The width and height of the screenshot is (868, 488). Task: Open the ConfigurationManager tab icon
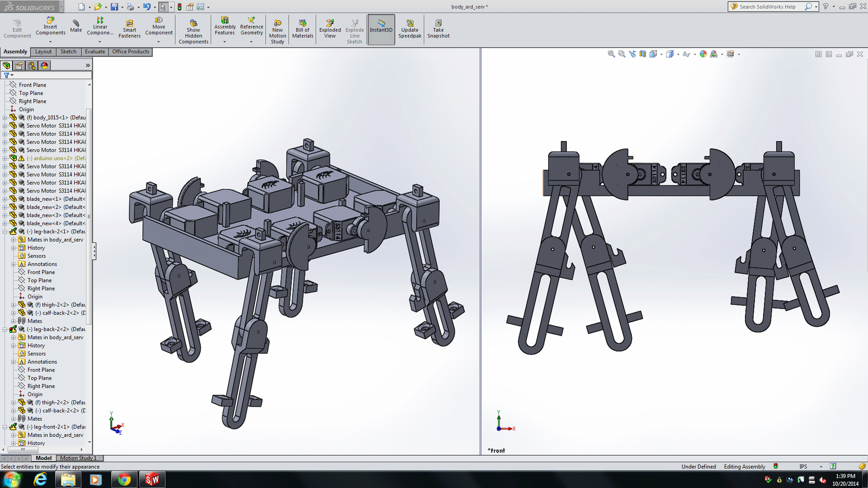point(32,66)
